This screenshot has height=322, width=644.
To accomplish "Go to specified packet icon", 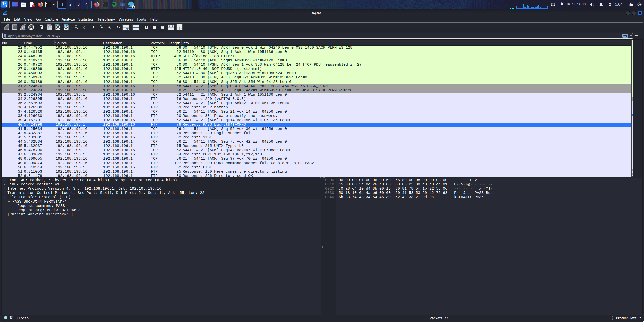I will (x=101, y=27).
